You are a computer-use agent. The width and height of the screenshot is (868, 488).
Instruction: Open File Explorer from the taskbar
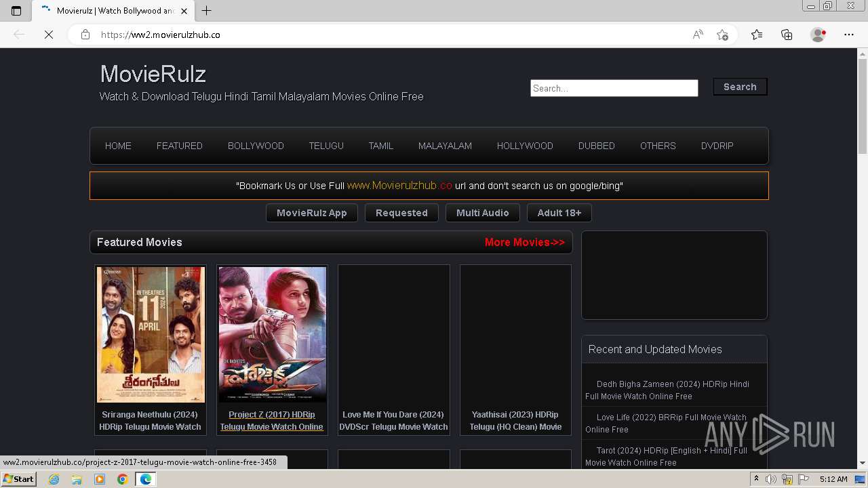click(77, 479)
